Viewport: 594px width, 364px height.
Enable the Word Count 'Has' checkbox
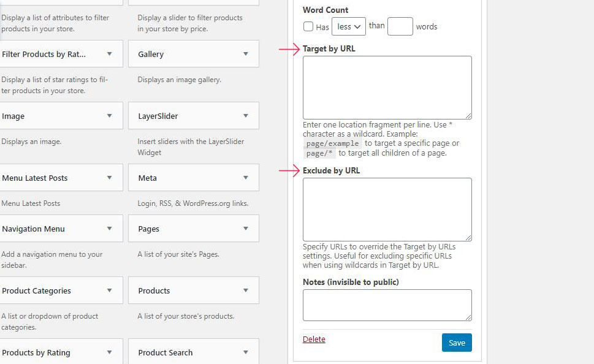[308, 26]
